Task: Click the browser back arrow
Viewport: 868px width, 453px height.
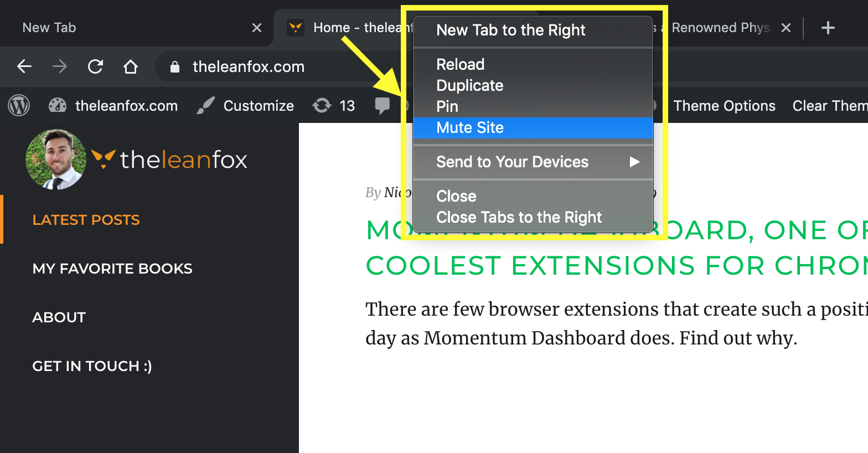Action: (x=24, y=67)
